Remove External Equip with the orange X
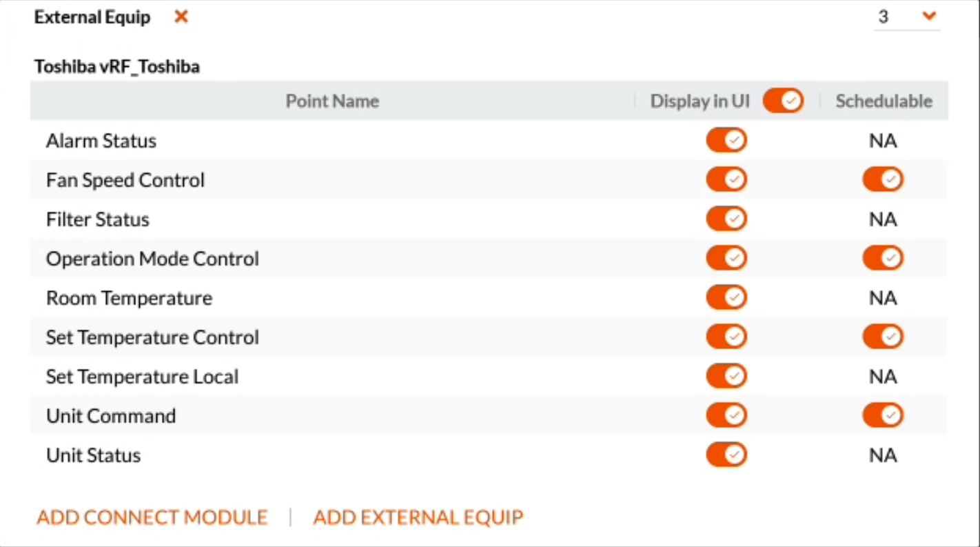The height and width of the screenshot is (547, 980). (x=181, y=17)
